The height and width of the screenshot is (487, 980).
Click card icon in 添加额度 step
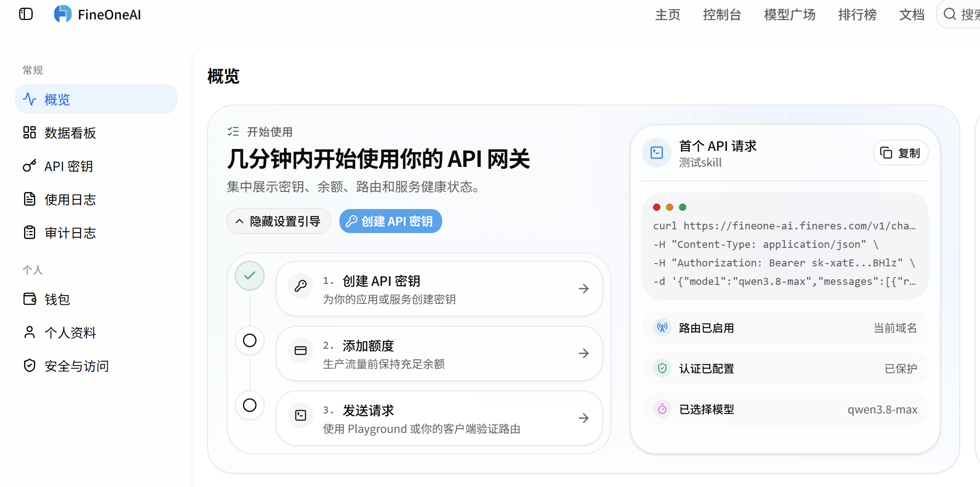301,351
